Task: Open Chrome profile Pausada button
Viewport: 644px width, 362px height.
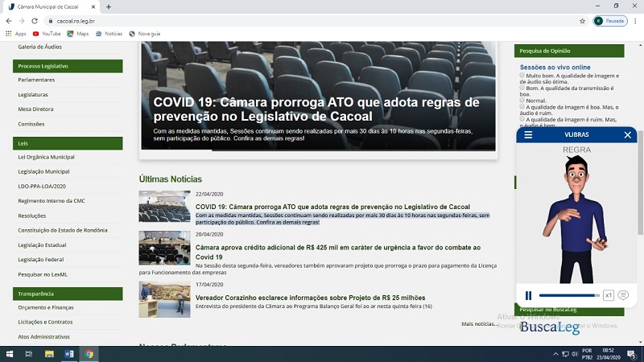Action: point(610,21)
